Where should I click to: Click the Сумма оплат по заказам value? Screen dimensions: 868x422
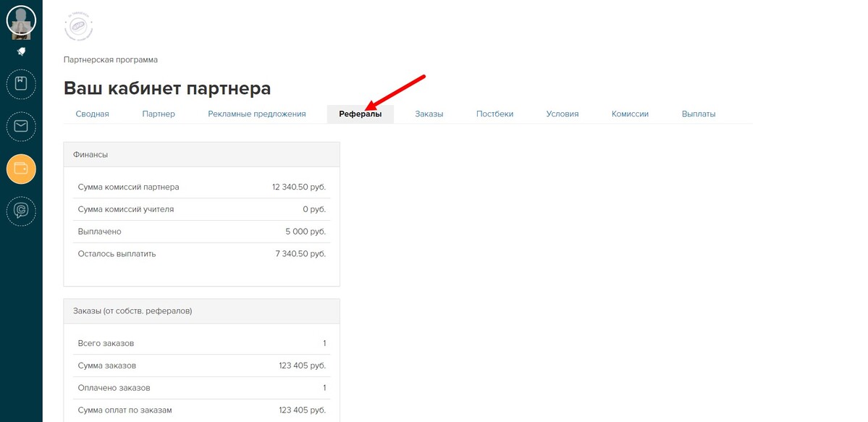pyautogui.click(x=303, y=410)
